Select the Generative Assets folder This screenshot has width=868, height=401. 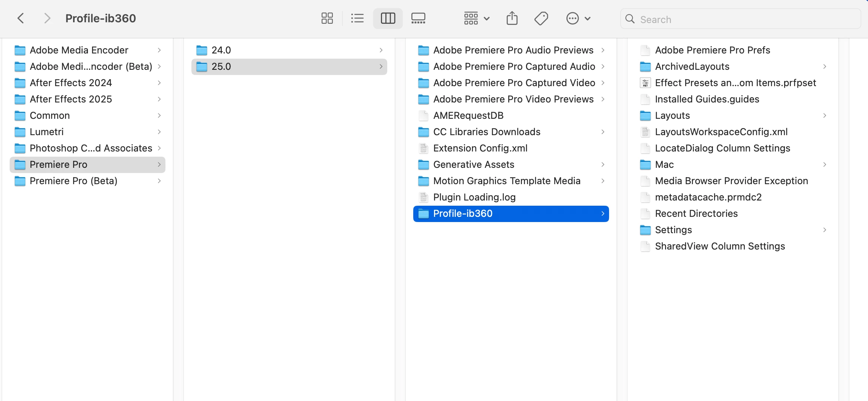473,164
